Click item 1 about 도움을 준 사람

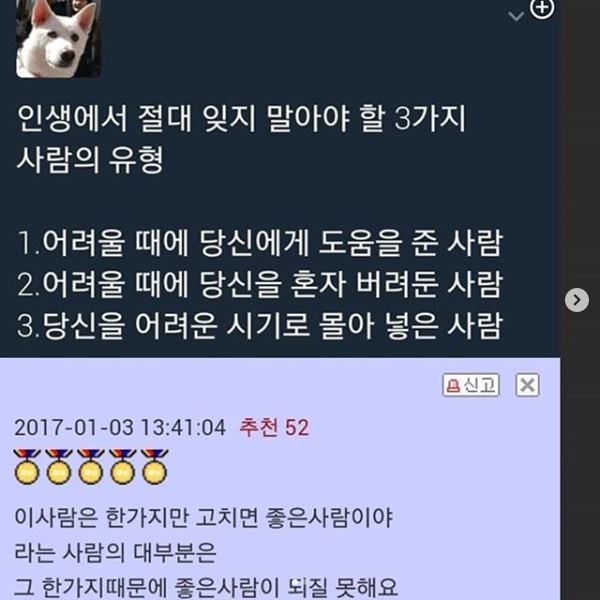click(260, 243)
